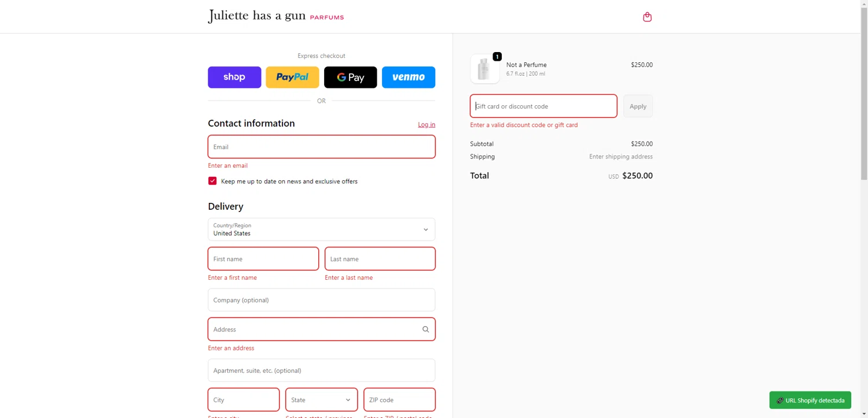Click the Contact information heading
The image size is (868, 418).
coord(251,123)
